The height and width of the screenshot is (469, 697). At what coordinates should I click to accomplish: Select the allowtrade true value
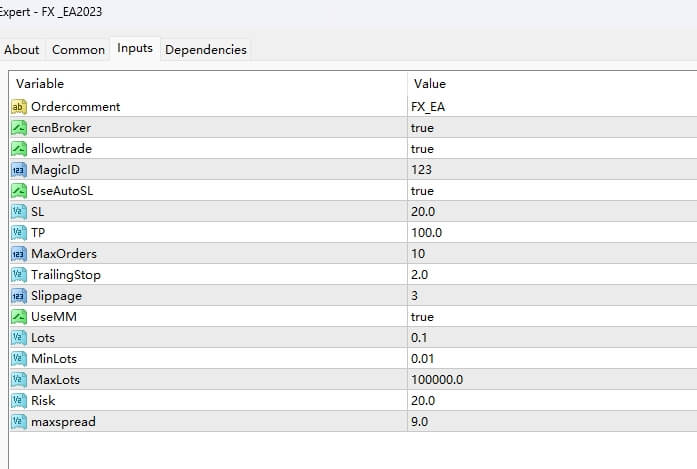click(x=422, y=148)
